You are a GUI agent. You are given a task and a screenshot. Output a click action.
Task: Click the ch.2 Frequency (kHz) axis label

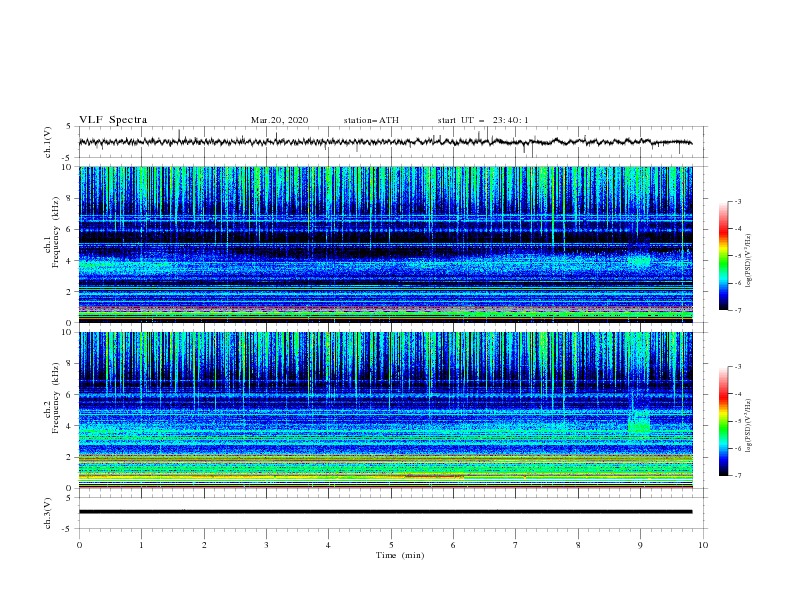pos(52,398)
